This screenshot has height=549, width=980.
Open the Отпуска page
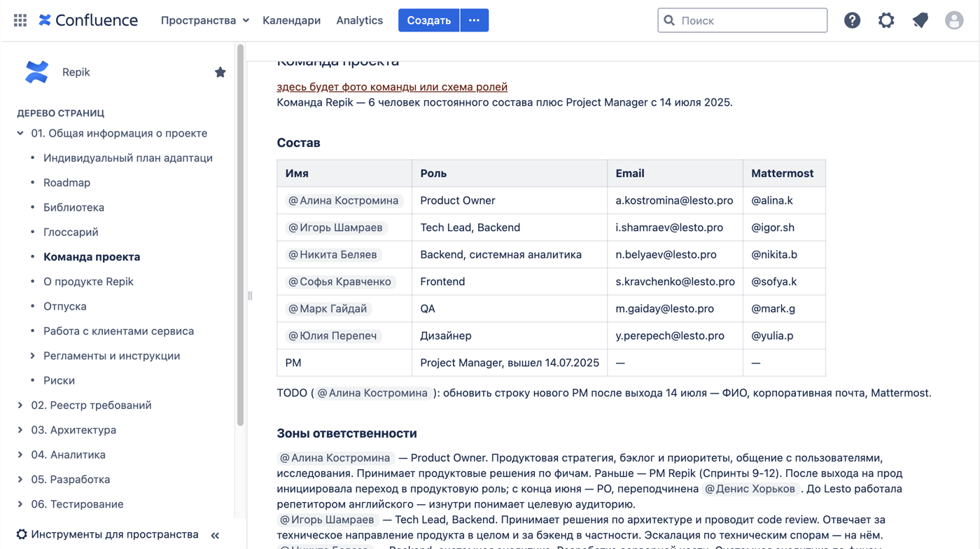tap(65, 306)
